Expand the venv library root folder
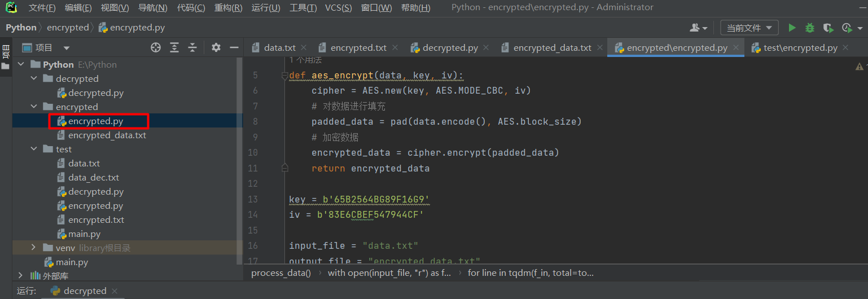Screen dimensions: 868x299 pos(33,248)
